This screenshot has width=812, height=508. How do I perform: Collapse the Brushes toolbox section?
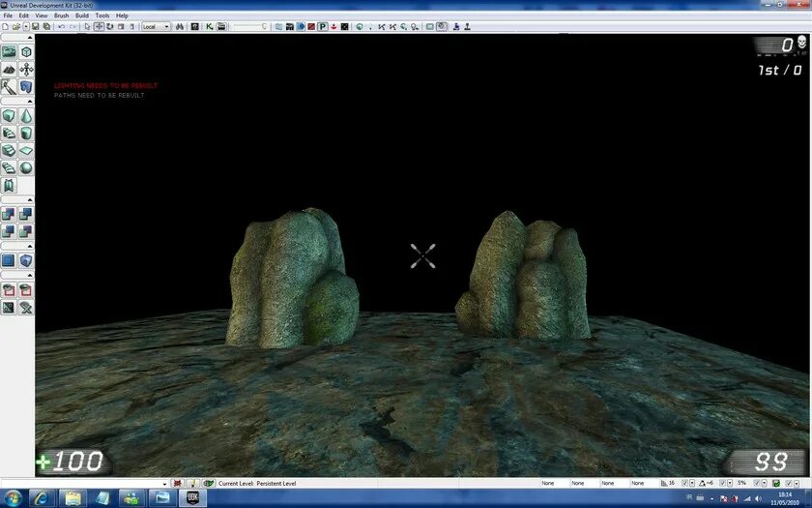click(x=30, y=102)
